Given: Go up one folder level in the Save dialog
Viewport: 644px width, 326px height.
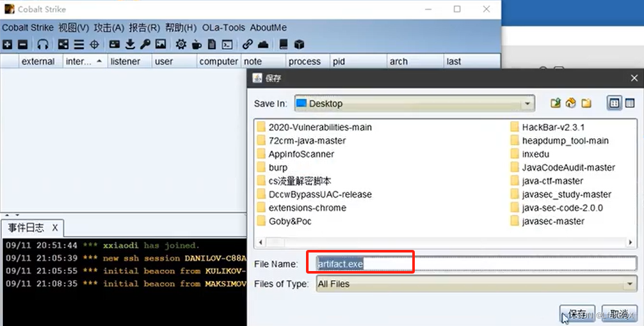Looking at the screenshot, I should [x=556, y=103].
